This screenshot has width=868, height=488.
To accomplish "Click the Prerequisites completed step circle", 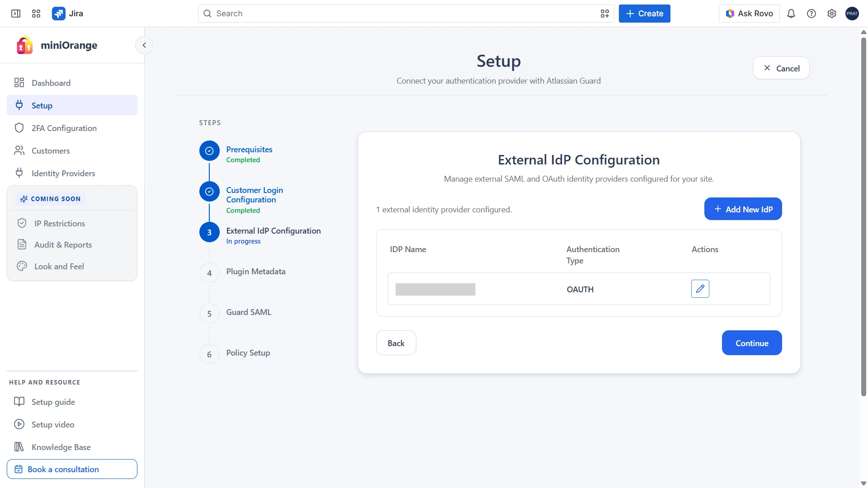I will click(209, 151).
